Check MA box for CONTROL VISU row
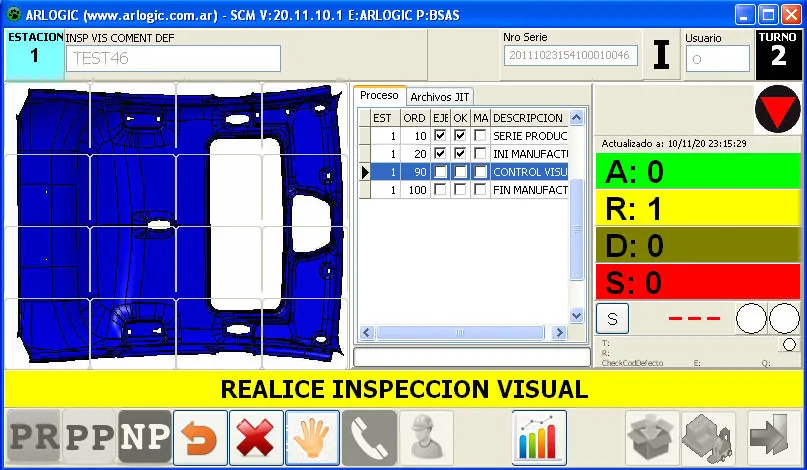This screenshot has width=807, height=470. click(480, 171)
